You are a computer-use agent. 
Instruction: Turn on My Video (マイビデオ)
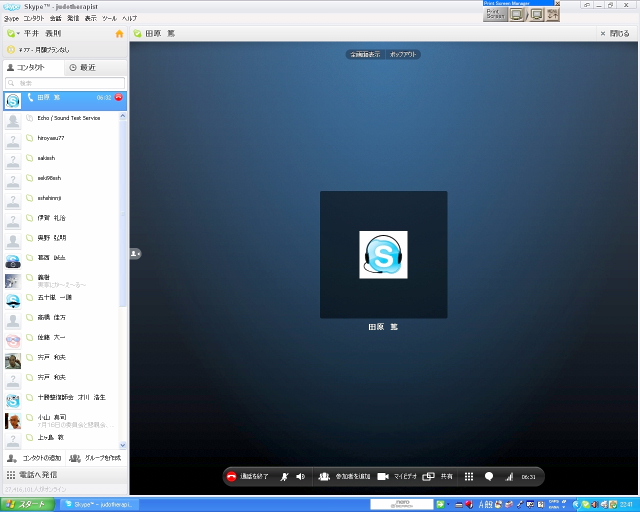pos(382,477)
